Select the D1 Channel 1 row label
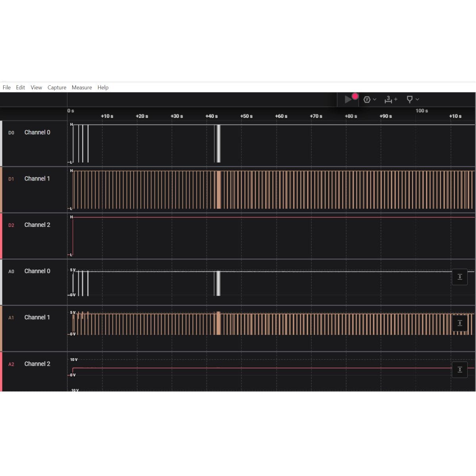The width and height of the screenshot is (476, 476). coord(34,179)
